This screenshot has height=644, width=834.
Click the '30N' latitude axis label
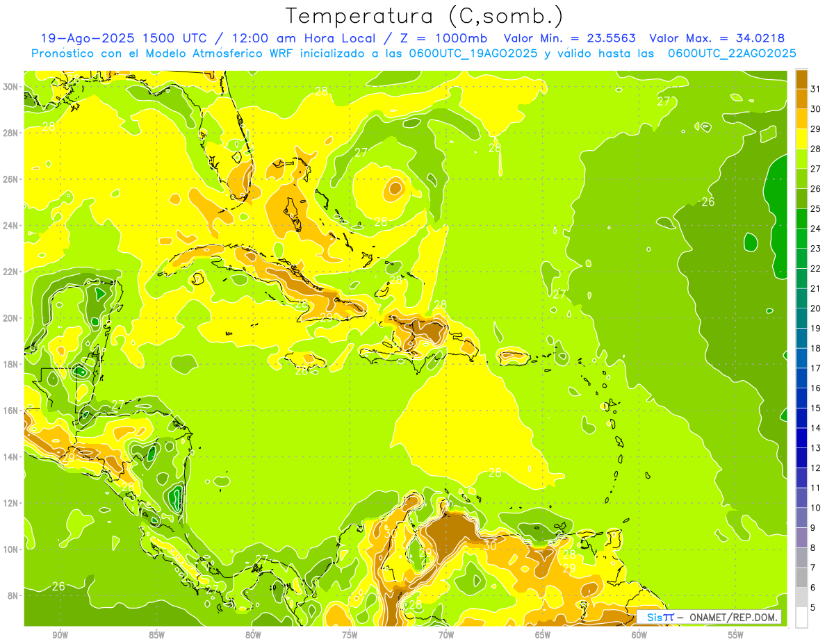click(10, 86)
